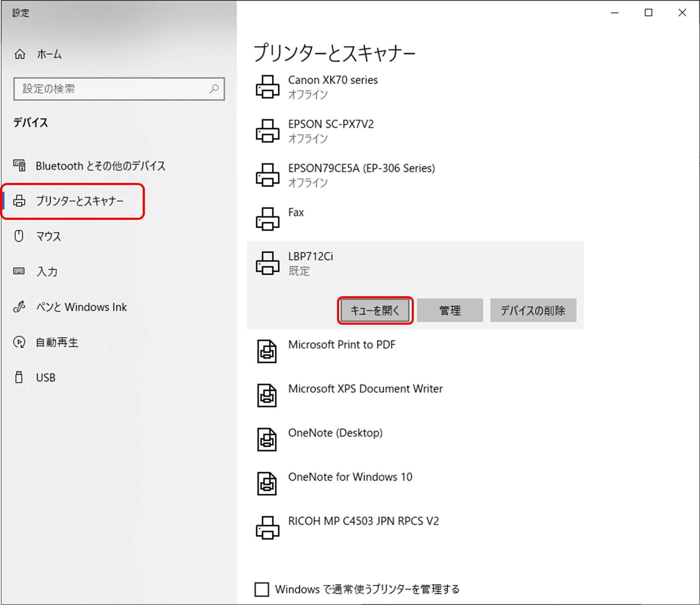Viewport: 700px width, 605px height.
Task: Click the Fax printer icon
Action: [267, 219]
